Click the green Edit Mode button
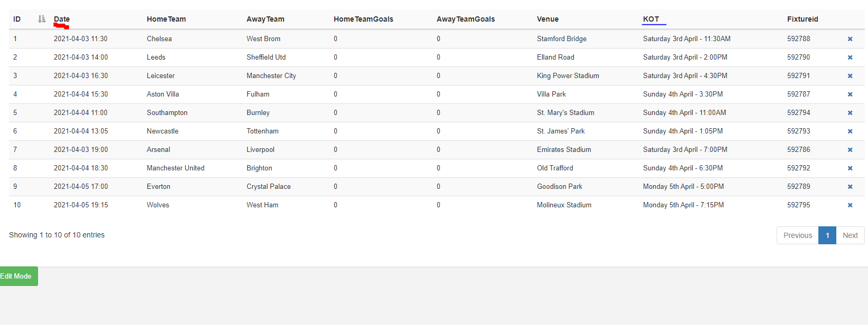868x325 pixels. [x=18, y=276]
